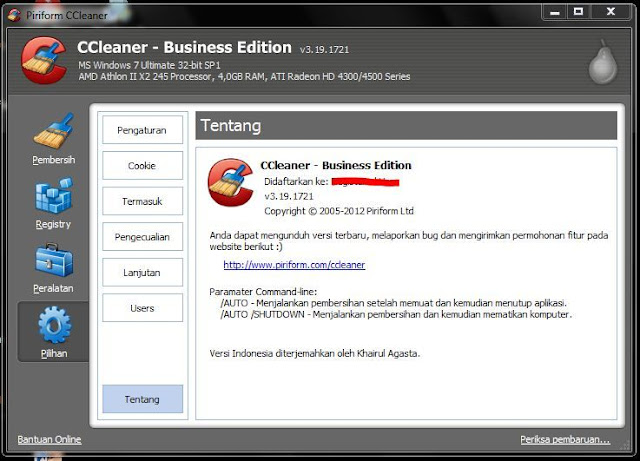This screenshot has height=461, width=640.
Task: Click the CCleaner logo in header
Action: (x=44, y=60)
